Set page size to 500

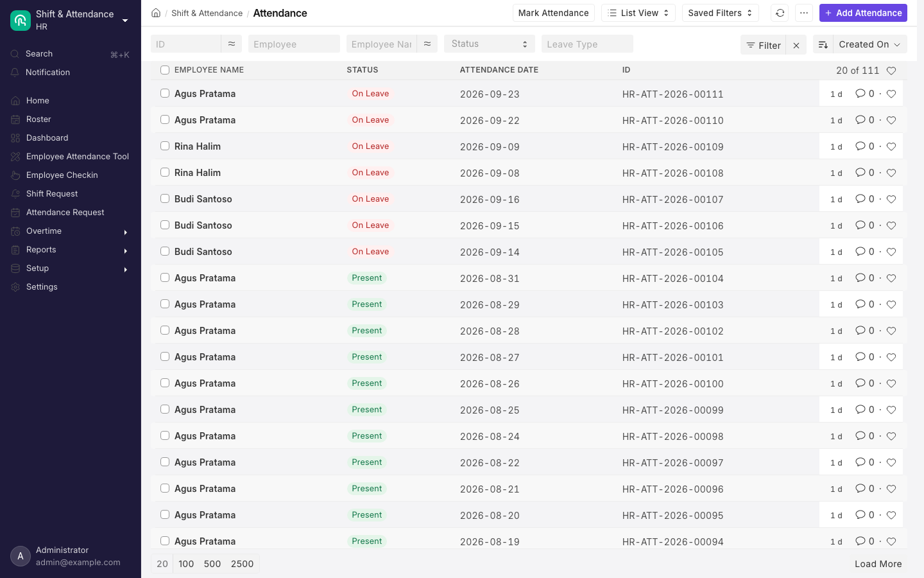pos(212,564)
